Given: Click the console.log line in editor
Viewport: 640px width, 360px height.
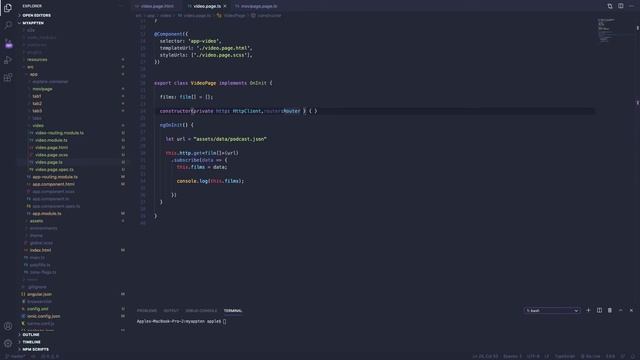Looking at the screenshot, I should [x=210, y=181].
